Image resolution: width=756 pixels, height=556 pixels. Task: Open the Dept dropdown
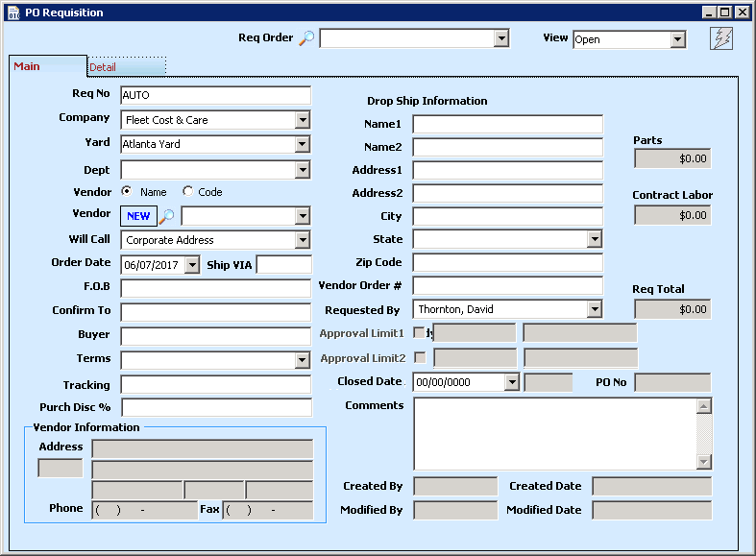303,170
